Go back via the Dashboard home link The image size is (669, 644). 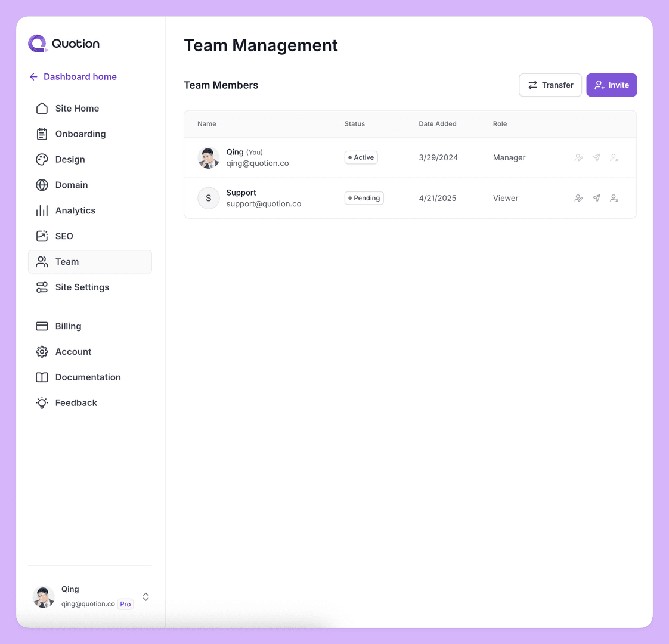click(x=72, y=76)
